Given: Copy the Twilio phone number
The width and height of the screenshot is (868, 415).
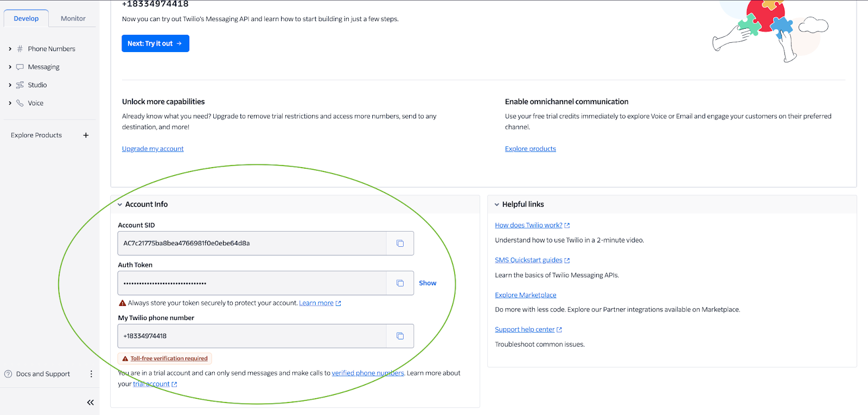Looking at the screenshot, I should pyautogui.click(x=400, y=336).
